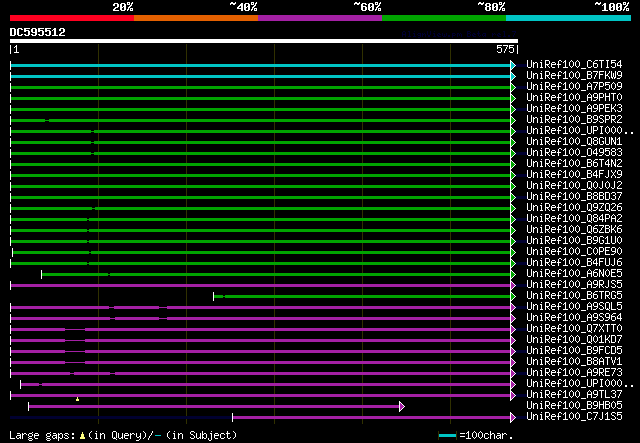The width and height of the screenshot is (640, 443).
Task: Click the cyan 100char scale bar
Action: (447, 436)
